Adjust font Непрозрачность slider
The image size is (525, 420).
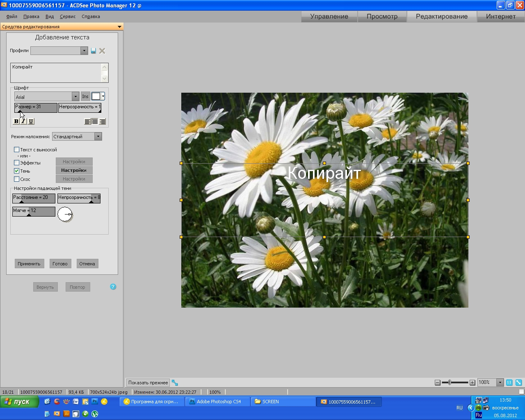click(80, 107)
